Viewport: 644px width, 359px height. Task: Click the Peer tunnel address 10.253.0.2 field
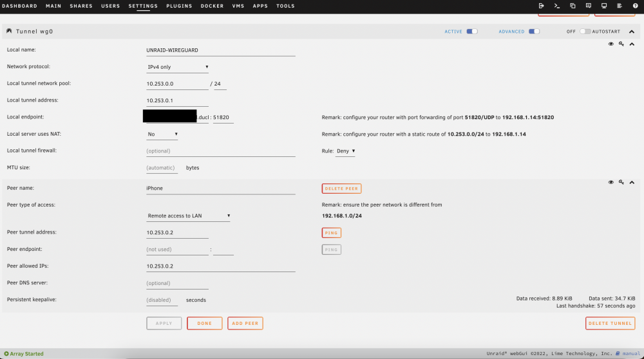pyautogui.click(x=178, y=233)
